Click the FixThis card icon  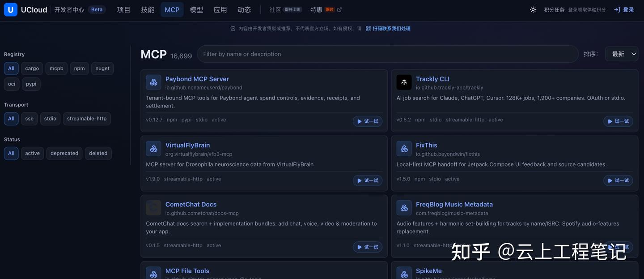404,149
